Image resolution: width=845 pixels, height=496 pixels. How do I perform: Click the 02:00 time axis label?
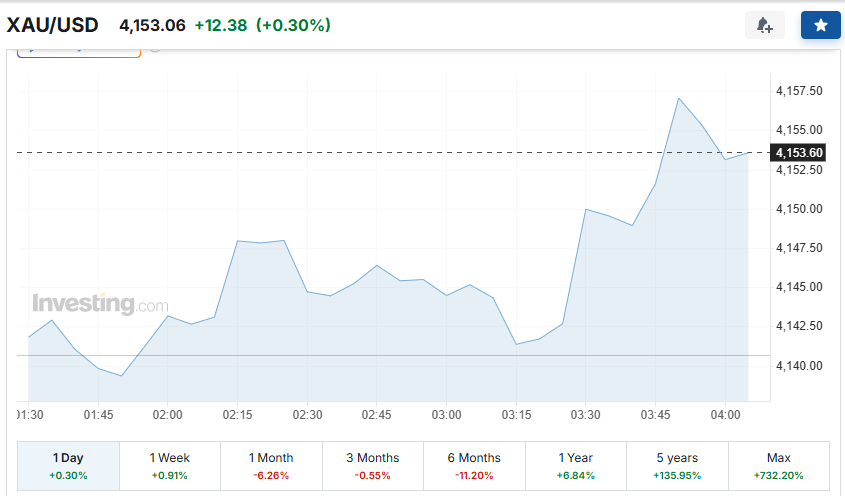168,415
